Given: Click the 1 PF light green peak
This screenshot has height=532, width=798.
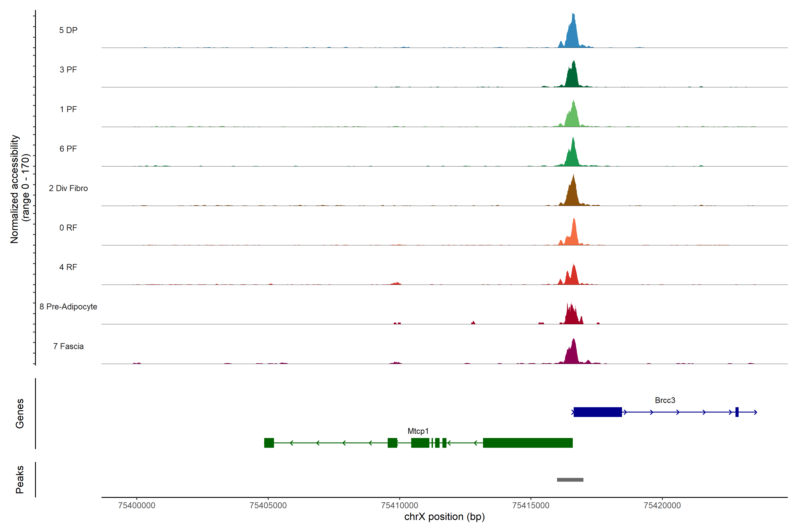Looking at the screenshot, I should 573,117.
